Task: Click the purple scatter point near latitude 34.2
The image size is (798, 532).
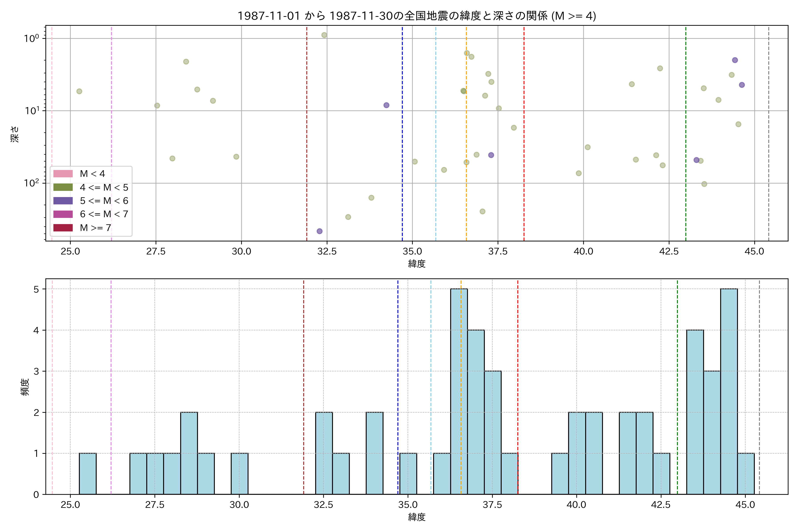Action: click(x=386, y=105)
